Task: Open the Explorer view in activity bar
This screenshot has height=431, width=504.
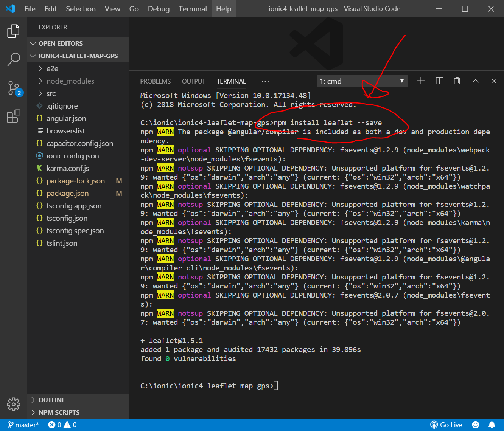Action: pyautogui.click(x=14, y=31)
